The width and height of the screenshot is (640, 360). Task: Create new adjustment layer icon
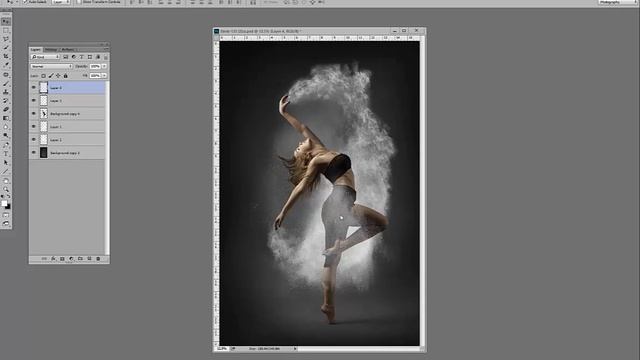tap(71, 259)
